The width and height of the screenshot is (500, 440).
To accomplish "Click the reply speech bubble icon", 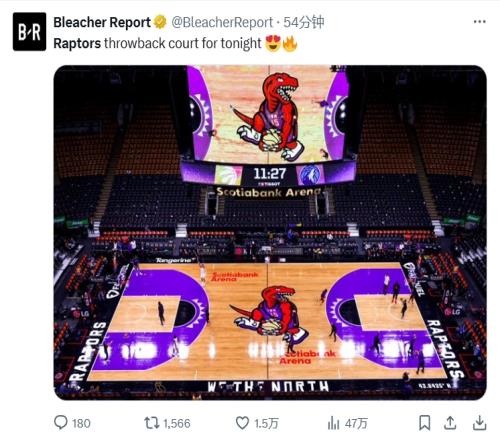I will (x=61, y=423).
